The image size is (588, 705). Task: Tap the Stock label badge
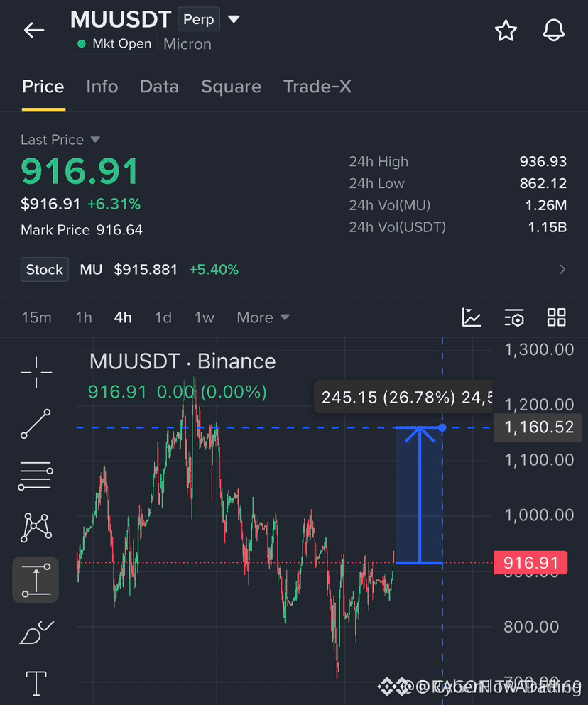(x=45, y=269)
